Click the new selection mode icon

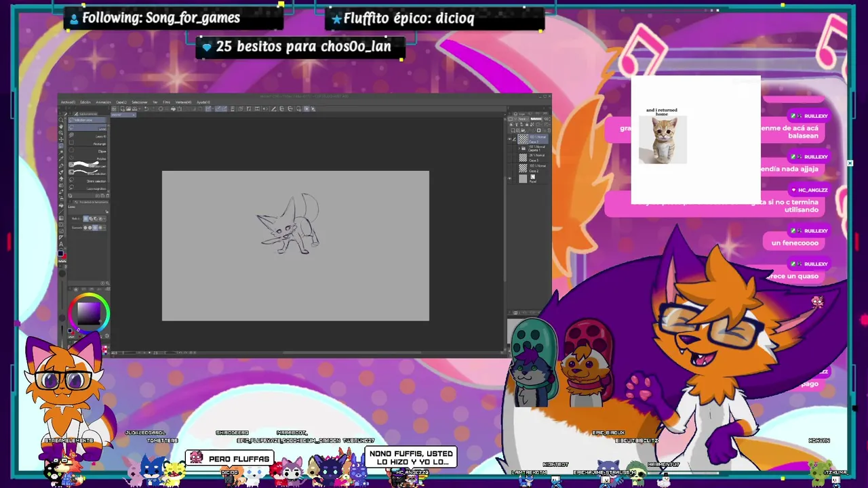[x=85, y=219]
